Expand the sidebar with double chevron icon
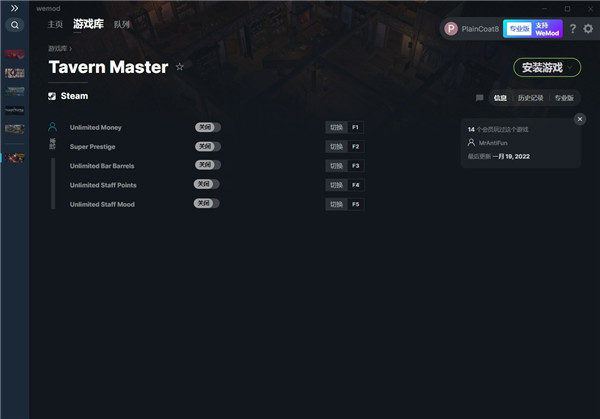This screenshot has height=419, width=600. (x=15, y=8)
